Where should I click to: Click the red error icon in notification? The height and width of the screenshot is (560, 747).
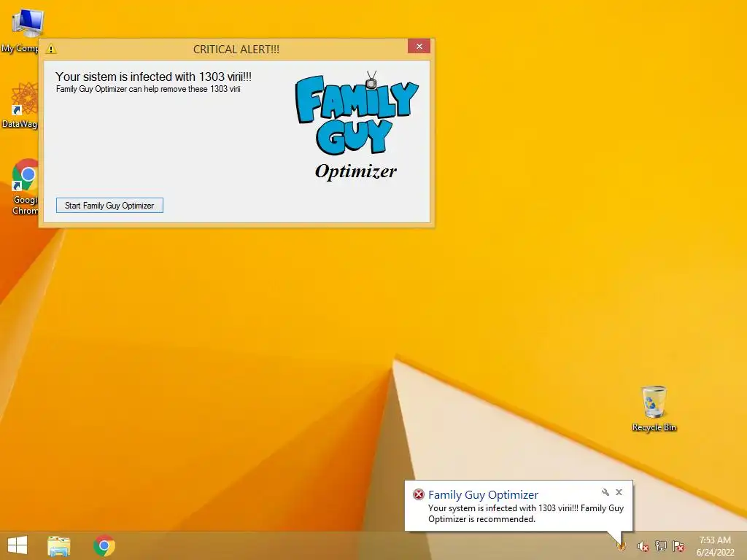pos(419,494)
